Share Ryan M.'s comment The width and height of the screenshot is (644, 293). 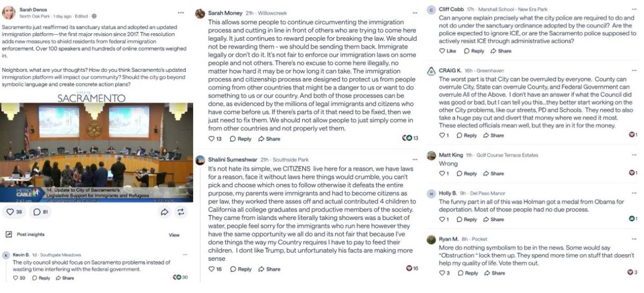pyautogui.click(x=494, y=273)
